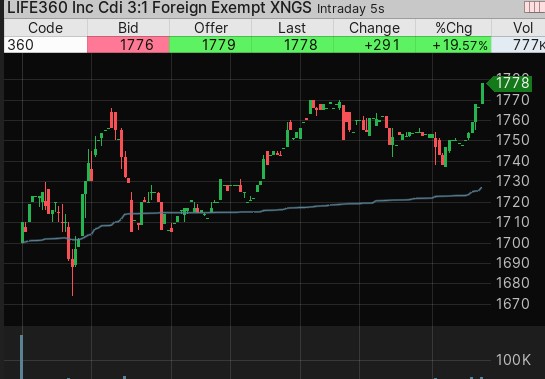Click the striped pink icon in title bar
545x379 pixels.
534,7
